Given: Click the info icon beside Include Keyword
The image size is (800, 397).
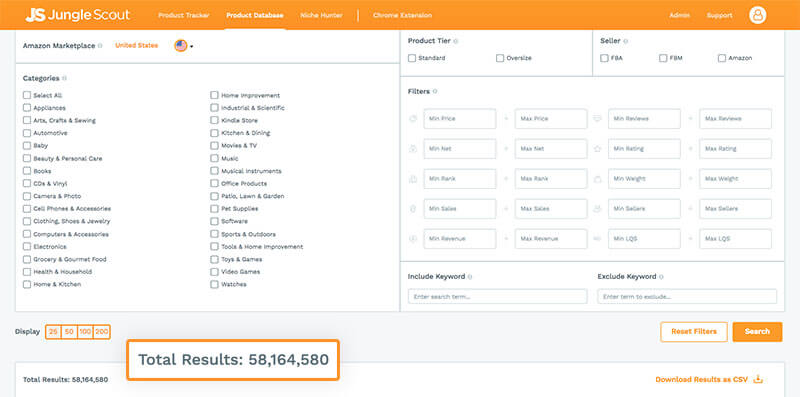Looking at the screenshot, I should (470, 277).
